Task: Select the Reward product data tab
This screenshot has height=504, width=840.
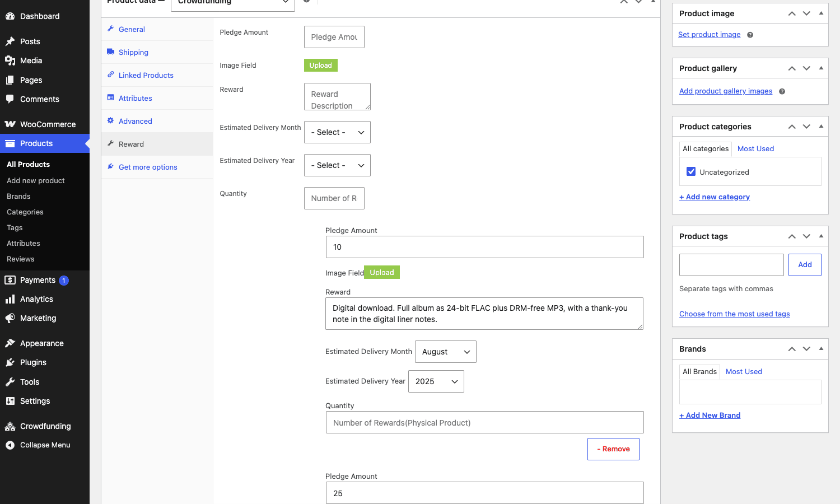Action: [x=157, y=144]
